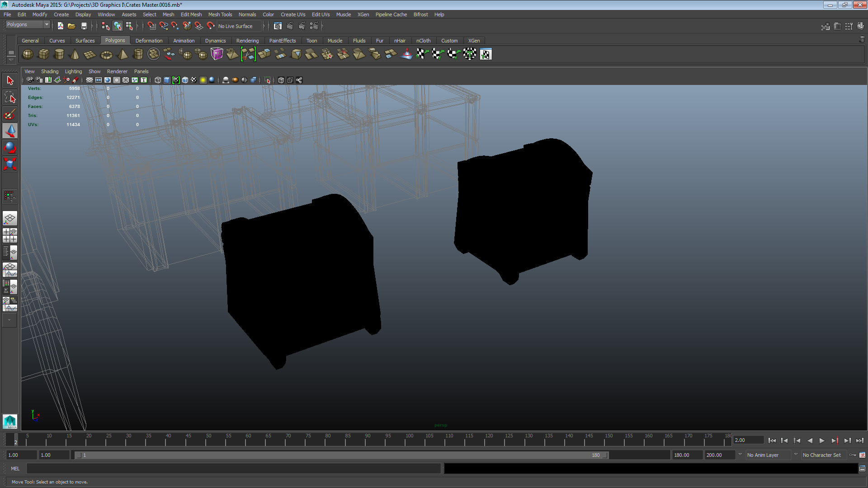Create a polygon torus from shelf

[x=106, y=55]
